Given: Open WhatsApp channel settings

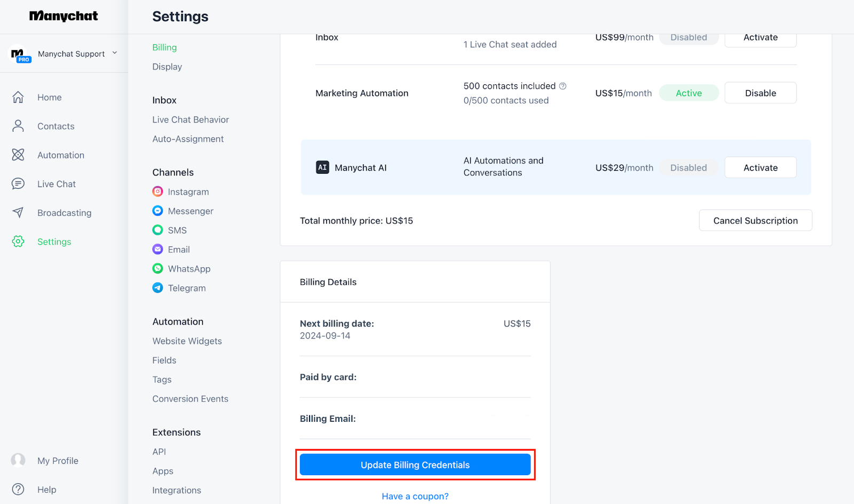Looking at the screenshot, I should (x=189, y=268).
